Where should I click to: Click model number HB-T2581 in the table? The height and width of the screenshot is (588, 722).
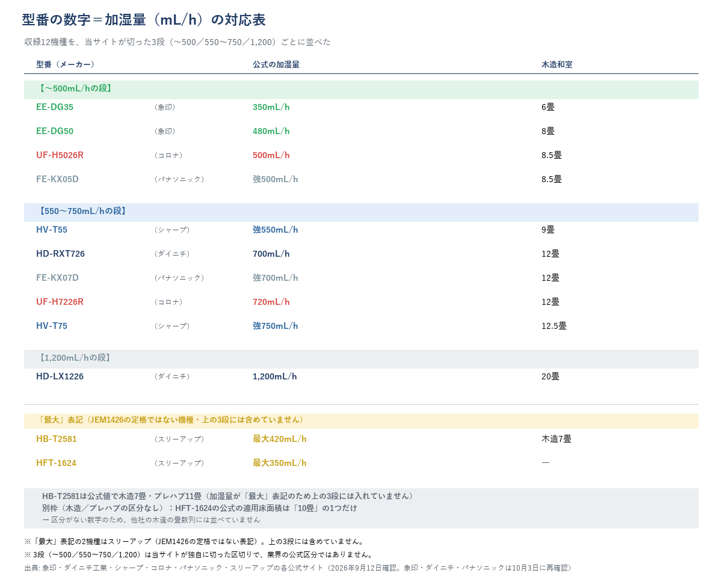coord(57,439)
